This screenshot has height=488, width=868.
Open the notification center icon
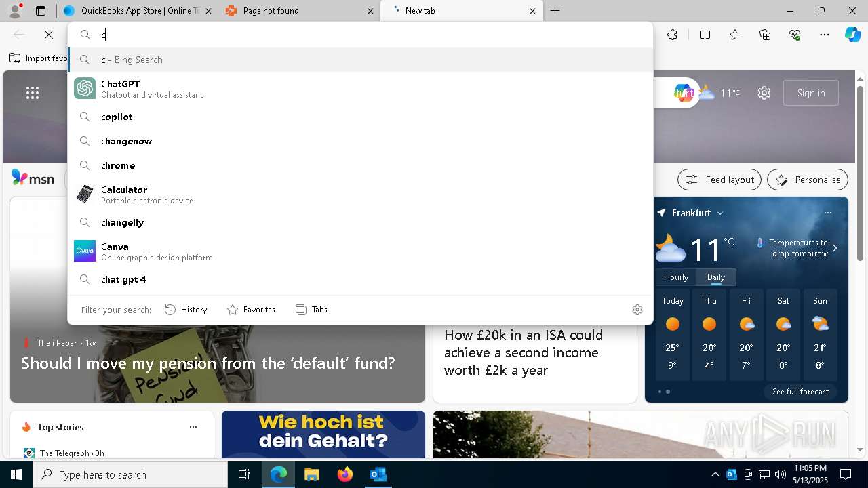(x=846, y=474)
